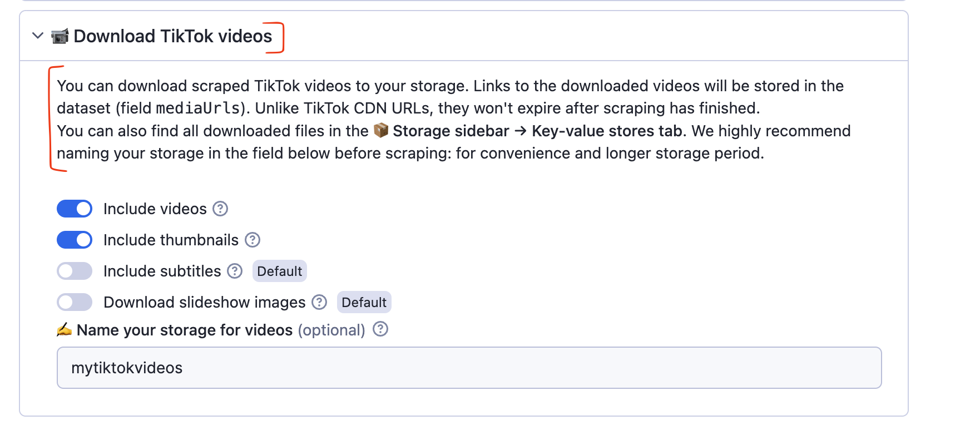The width and height of the screenshot is (980, 425).
Task: Click the package box icon before Storage sidebar
Action: pyautogui.click(x=381, y=131)
